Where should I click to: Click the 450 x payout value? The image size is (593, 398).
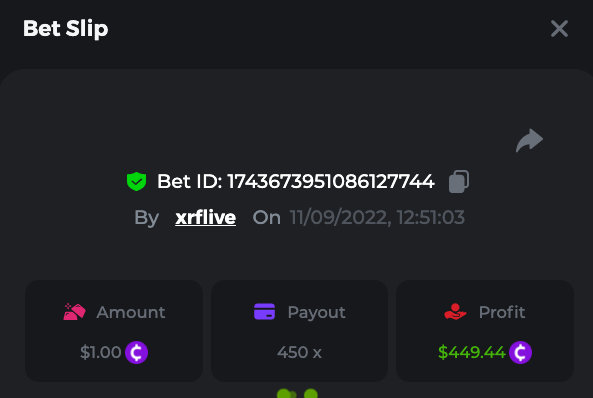tap(299, 353)
